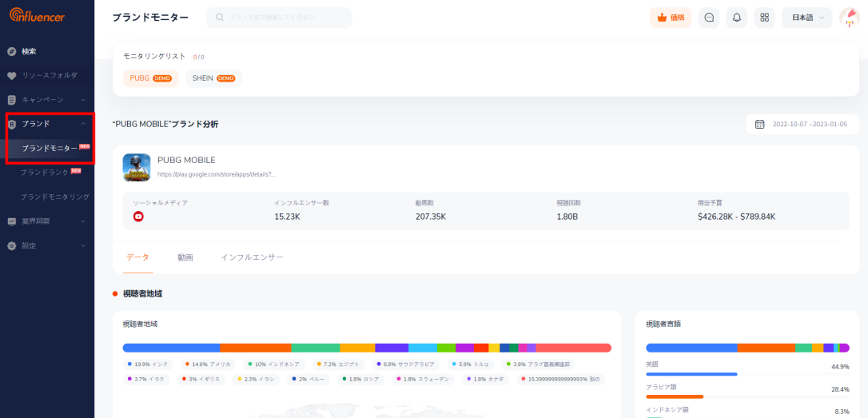Image resolution: width=868 pixels, height=418 pixels.
Task: Select ブランドモニター in sidebar
Action: 50,149
